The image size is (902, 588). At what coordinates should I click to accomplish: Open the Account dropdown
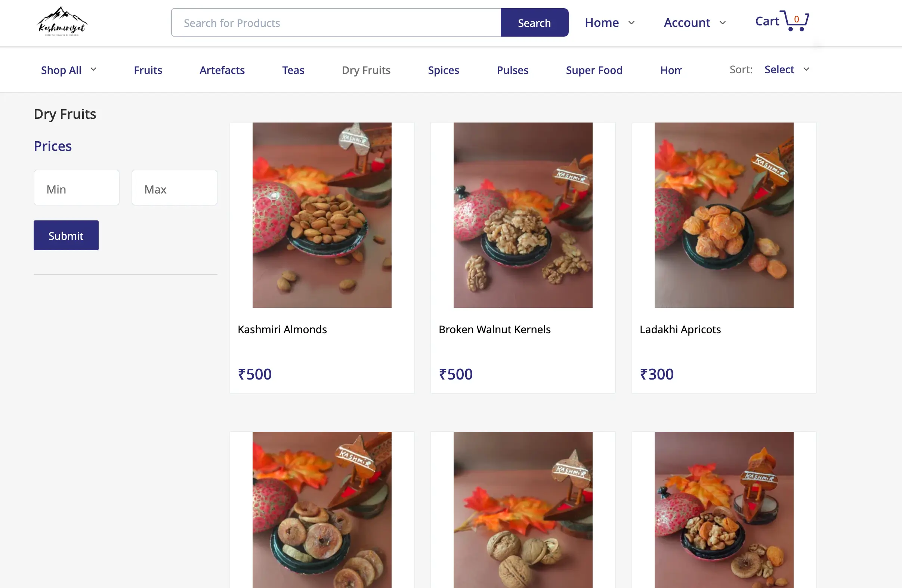coord(694,23)
